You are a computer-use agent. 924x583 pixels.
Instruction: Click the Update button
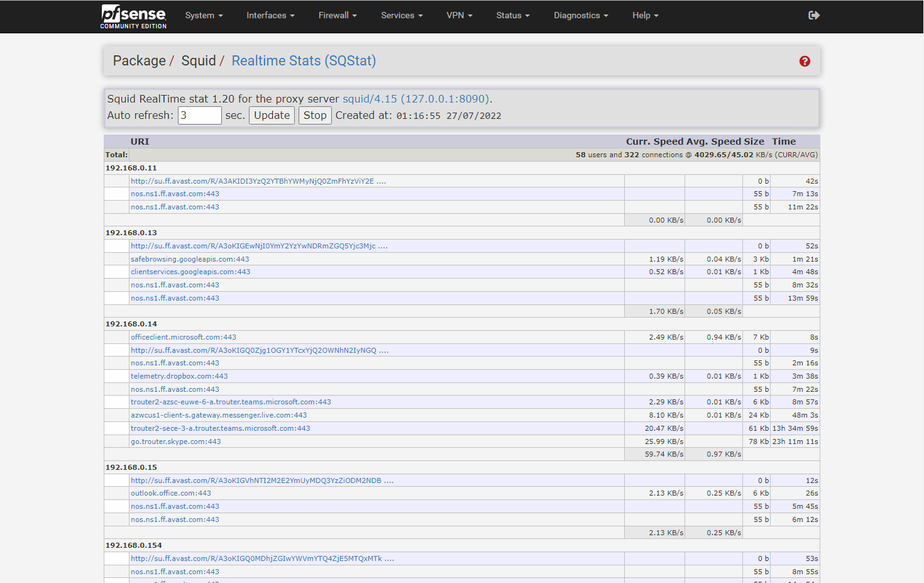click(272, 116)
